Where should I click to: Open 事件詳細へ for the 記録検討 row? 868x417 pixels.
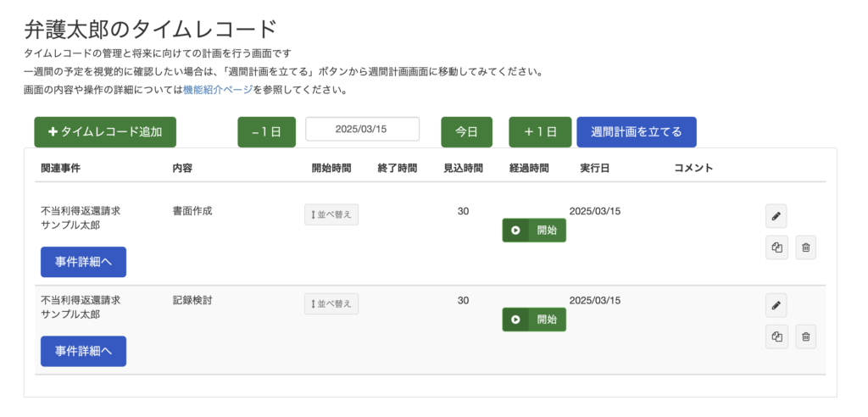pos(83,351)
